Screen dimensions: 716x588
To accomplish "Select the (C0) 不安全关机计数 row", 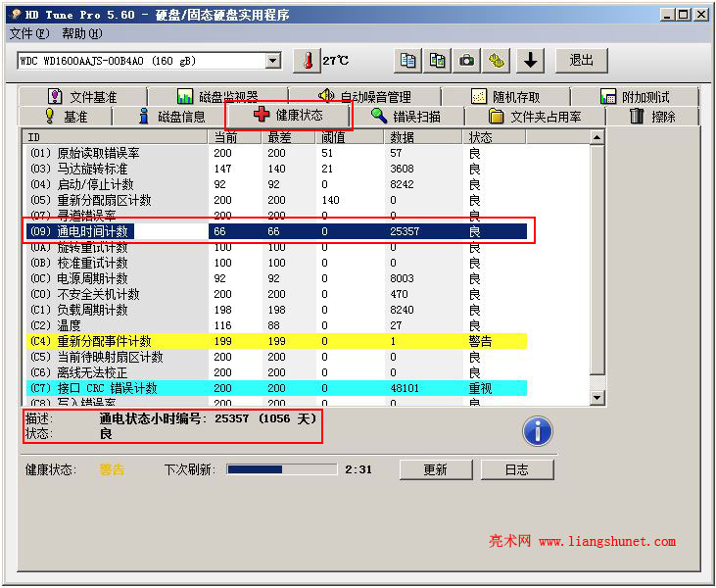I will [276, 294].
